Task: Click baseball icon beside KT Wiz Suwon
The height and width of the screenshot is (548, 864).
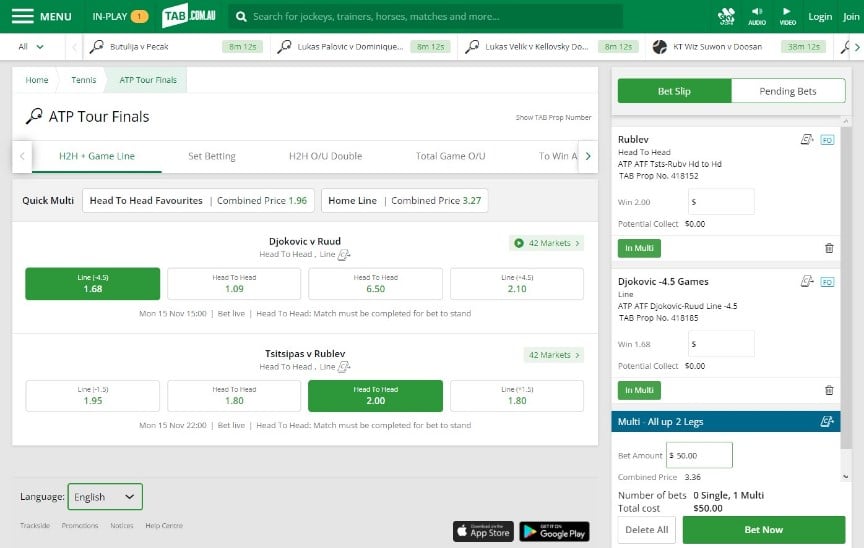Action: [660, 47]
